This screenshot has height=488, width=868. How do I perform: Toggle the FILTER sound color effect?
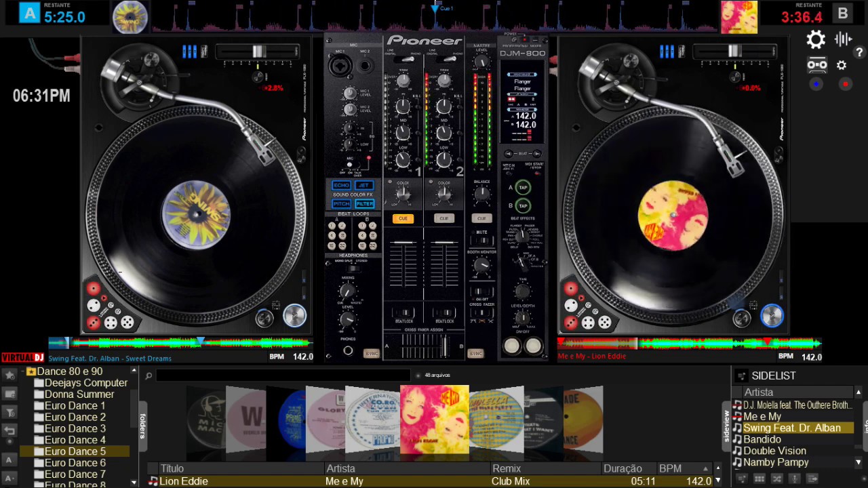pos(364,203)
